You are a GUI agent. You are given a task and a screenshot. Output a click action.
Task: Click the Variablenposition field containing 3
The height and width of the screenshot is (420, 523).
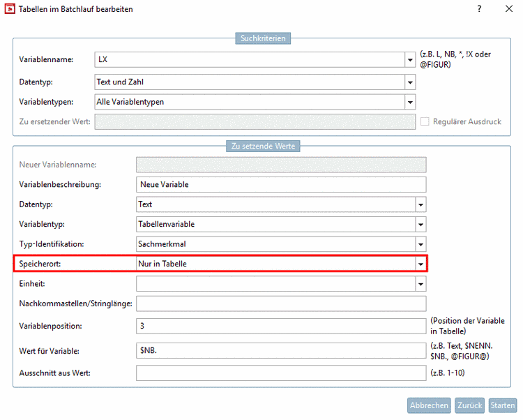coord(280,326)
